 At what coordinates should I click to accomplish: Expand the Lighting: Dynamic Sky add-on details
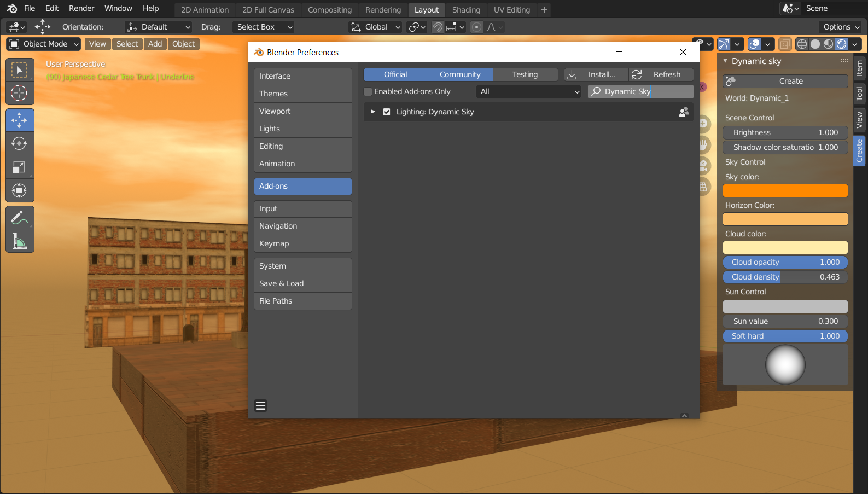373,112
